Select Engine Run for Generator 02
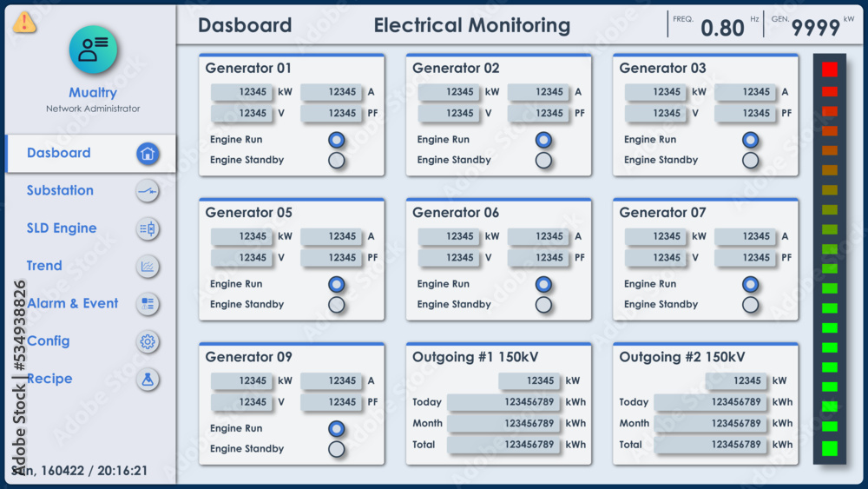868x489 pixels. point(543,140)
